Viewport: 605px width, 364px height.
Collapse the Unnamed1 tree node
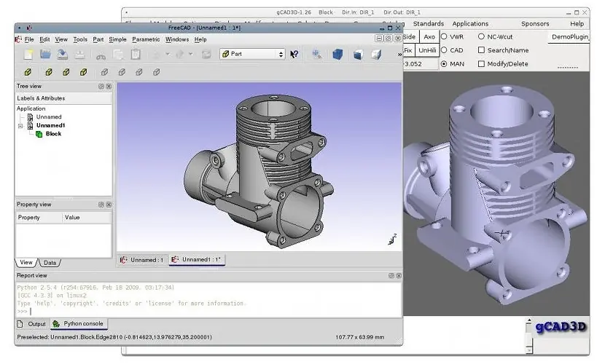coord(20,126)
